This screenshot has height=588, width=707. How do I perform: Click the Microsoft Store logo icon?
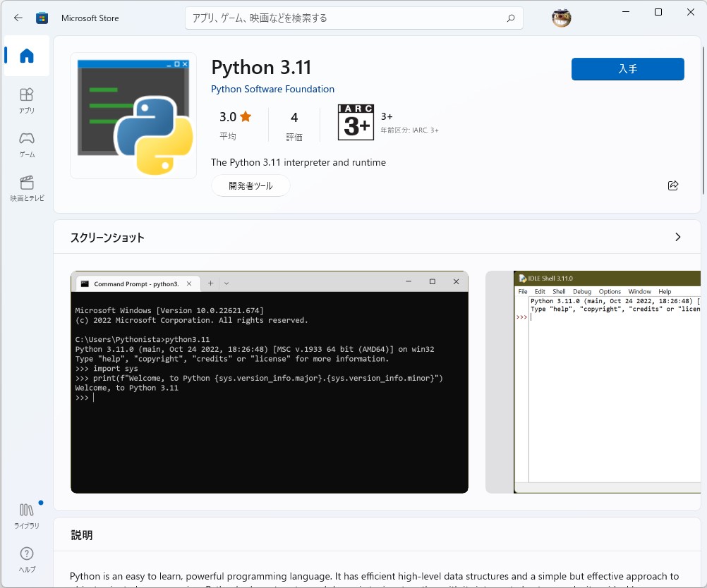click(x=42, y=18)
